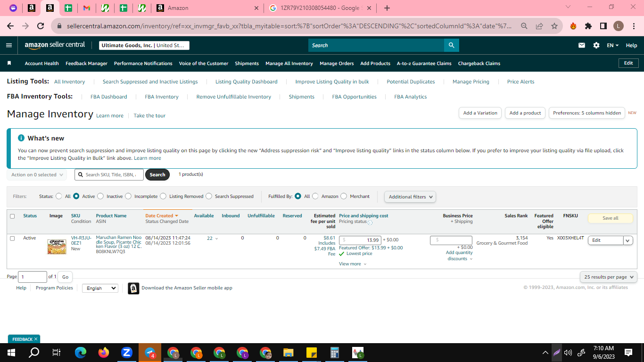This screenshot has height=362, width=644.
Task: Open the English language selector in the footer
Action: click(100, 288)
